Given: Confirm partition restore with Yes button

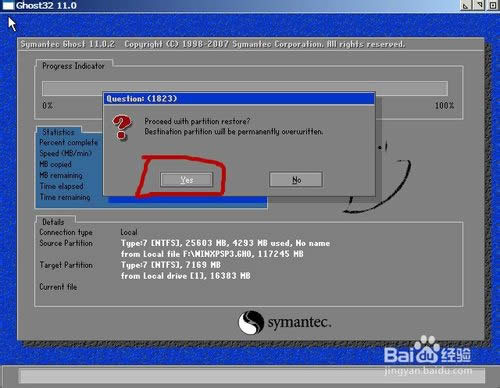Looking at the screenshot, I should 186,180.
